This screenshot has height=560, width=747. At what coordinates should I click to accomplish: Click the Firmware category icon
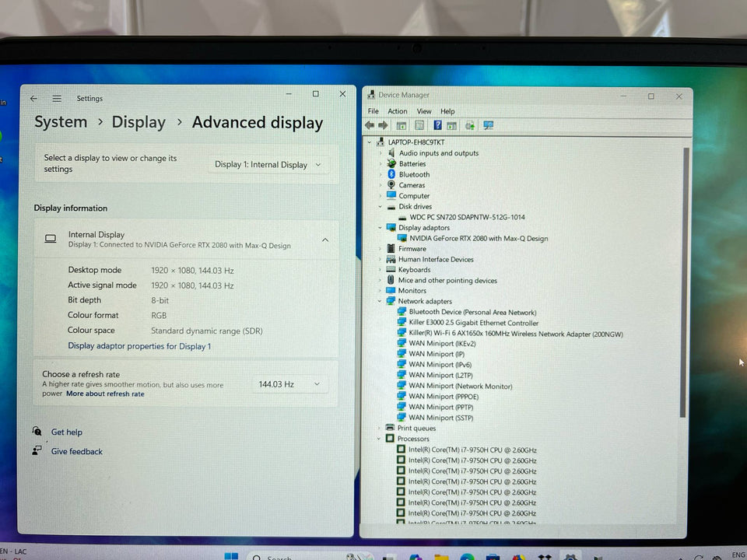pyautogui.click(x=391, y=248)
